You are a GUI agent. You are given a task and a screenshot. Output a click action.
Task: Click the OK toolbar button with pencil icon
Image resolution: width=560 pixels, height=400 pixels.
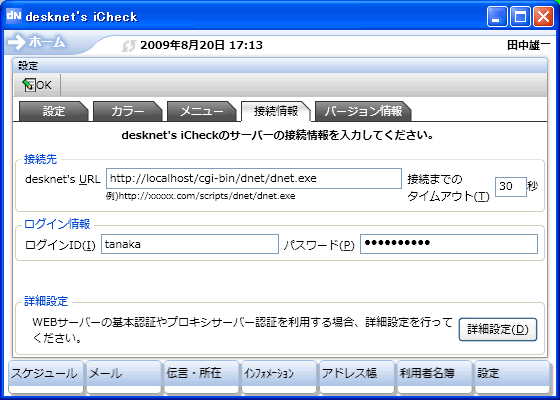(37, 85)
